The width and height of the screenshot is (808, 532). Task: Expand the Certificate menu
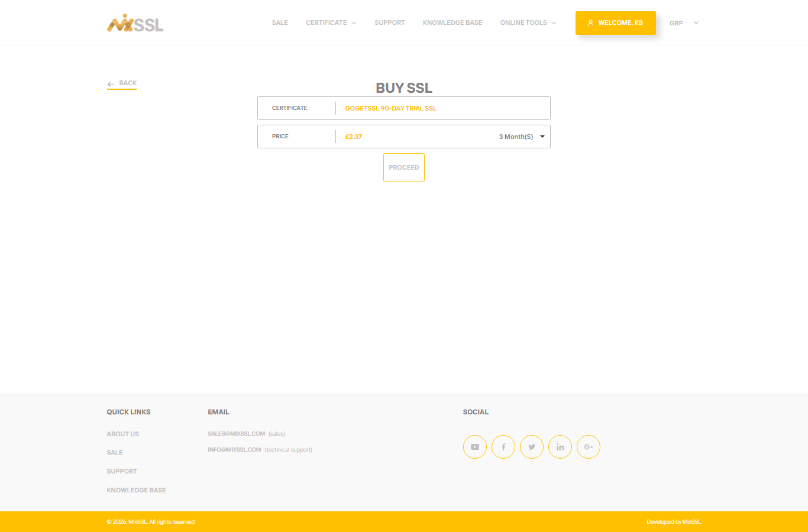331,22
